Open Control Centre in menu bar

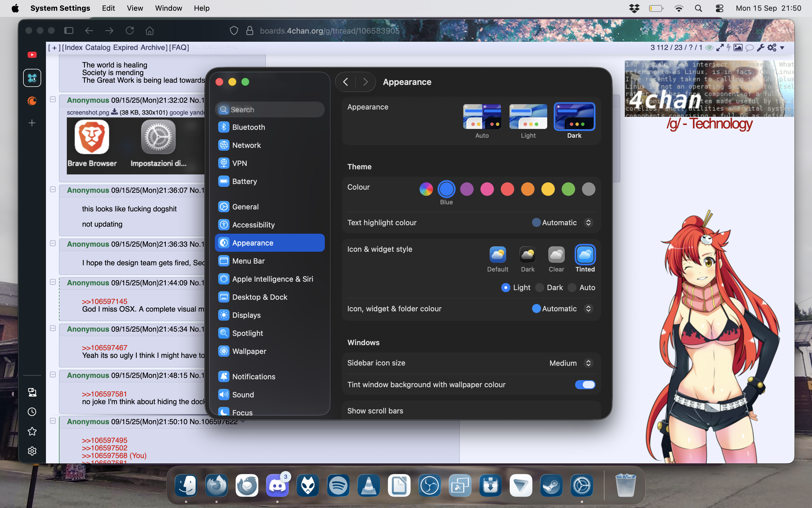coord(720,8)
